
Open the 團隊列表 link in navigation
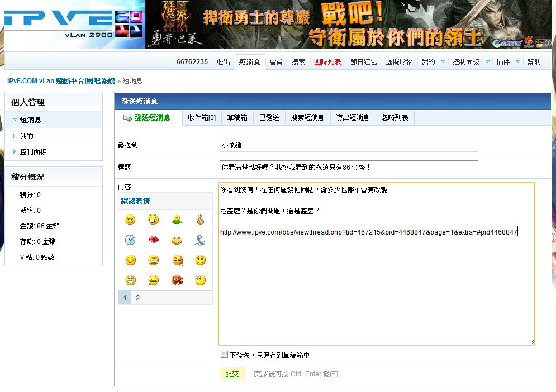pos(327,62)
